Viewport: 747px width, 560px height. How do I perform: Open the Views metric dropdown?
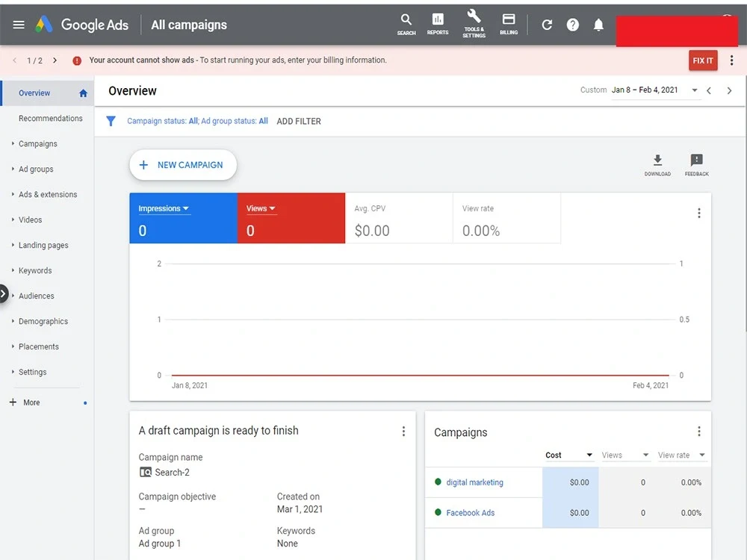[x=261, y=208]
